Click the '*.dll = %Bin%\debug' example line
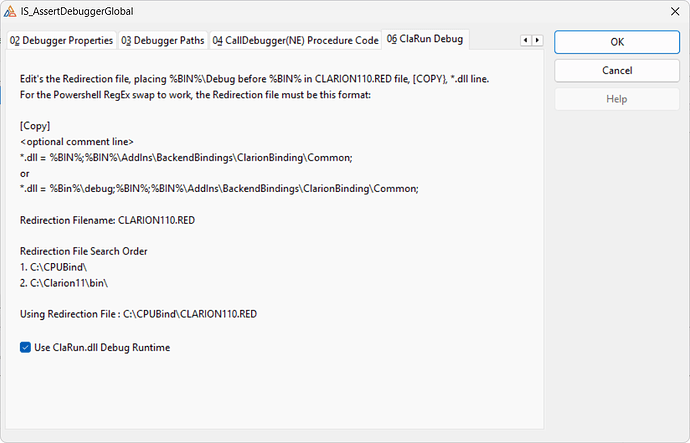 click(x=219, y=189)
